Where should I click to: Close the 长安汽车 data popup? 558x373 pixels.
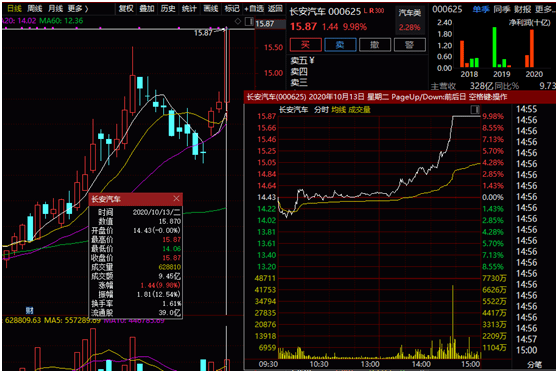(176, 199)
